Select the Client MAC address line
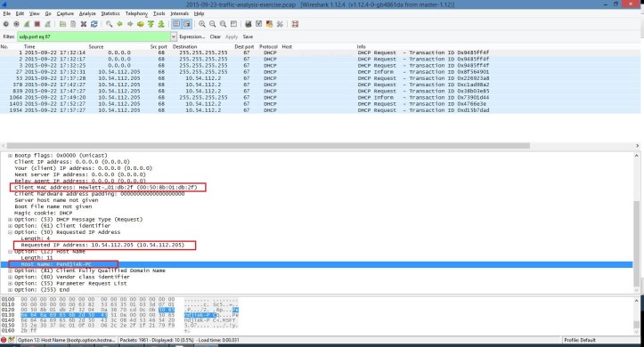This screenshot has height=347, width=644. click(106, 188)
